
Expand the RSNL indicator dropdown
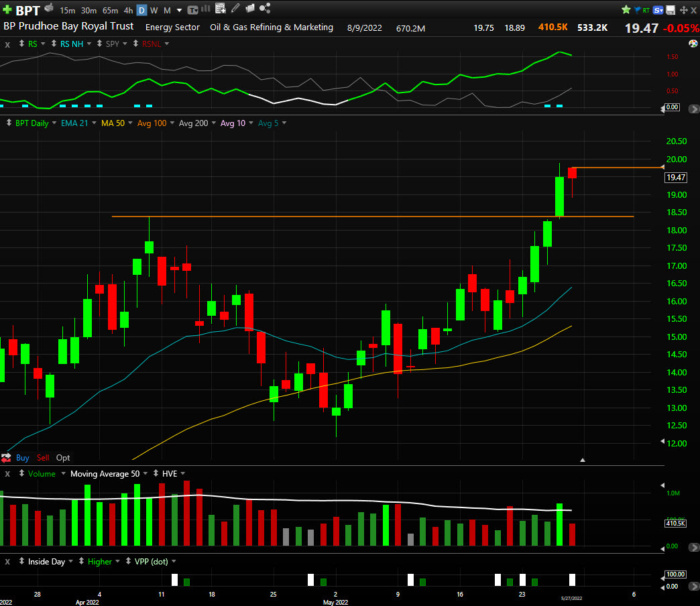(167, 44)
